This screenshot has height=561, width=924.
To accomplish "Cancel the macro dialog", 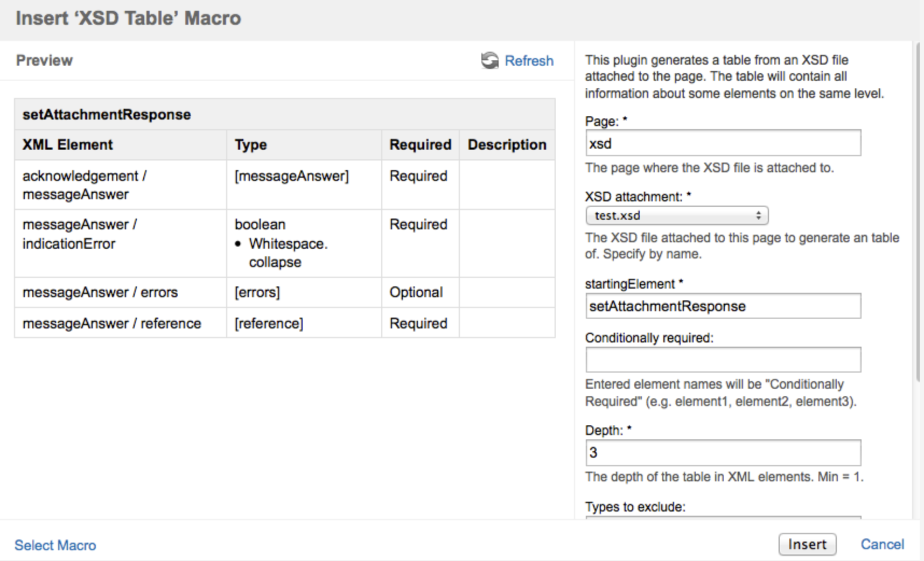I will click(x=881, y=544).
